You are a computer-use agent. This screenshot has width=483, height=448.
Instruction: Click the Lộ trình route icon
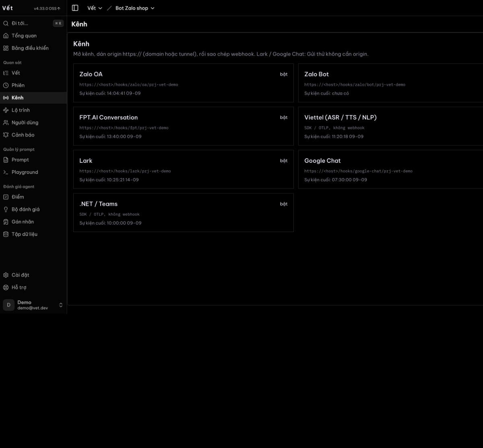[6, 110]
